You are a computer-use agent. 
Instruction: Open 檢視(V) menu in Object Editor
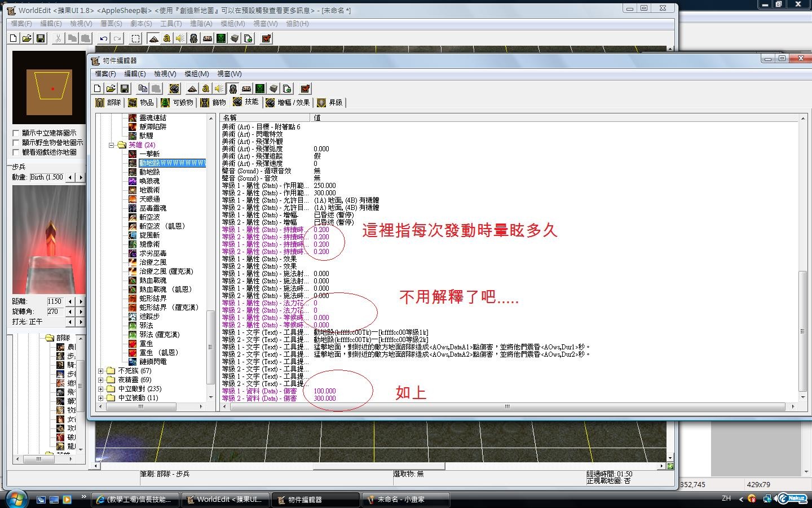pyautogui.click(x=165, y=74)
